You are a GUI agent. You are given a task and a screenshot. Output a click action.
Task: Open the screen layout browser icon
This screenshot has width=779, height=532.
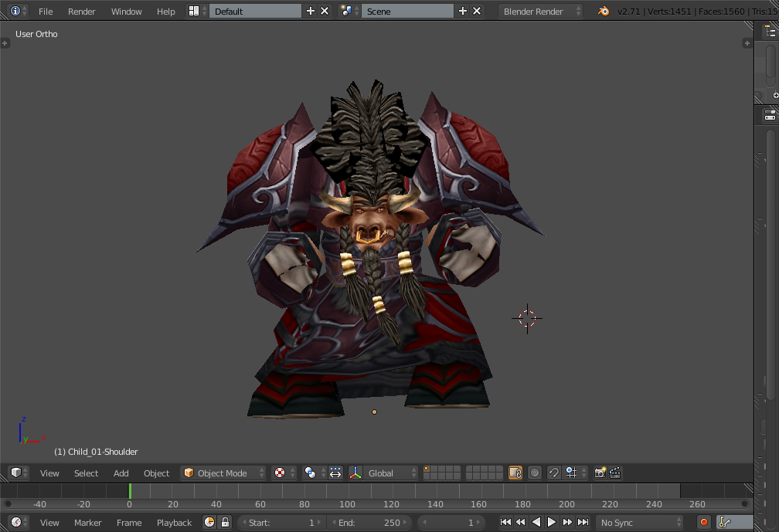click(197, 11)
